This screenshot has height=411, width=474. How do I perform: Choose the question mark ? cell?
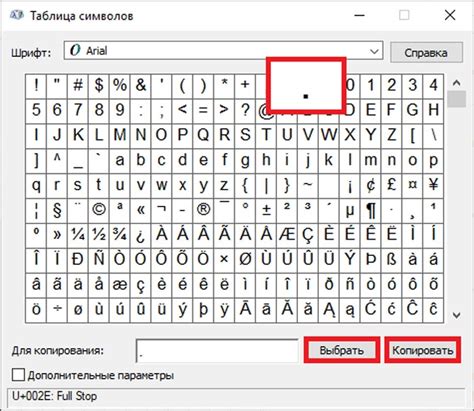pyautogui.click(x=245, y=111)
